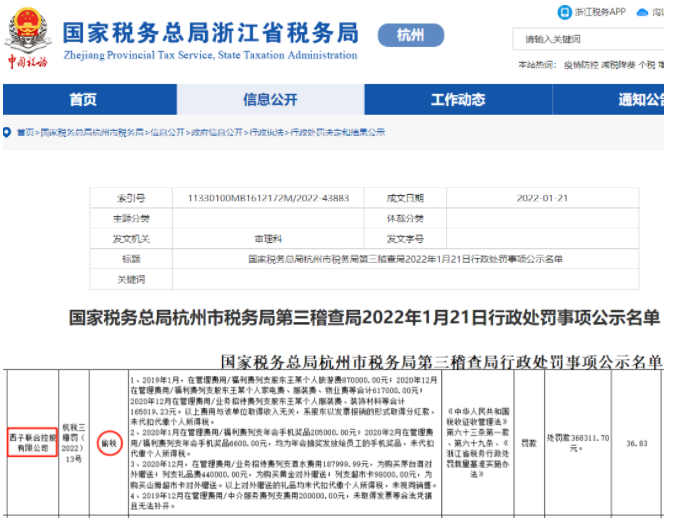Click the location pin icon in breadcrumb
Screen dimensions: 676x525
click(7, 132)
